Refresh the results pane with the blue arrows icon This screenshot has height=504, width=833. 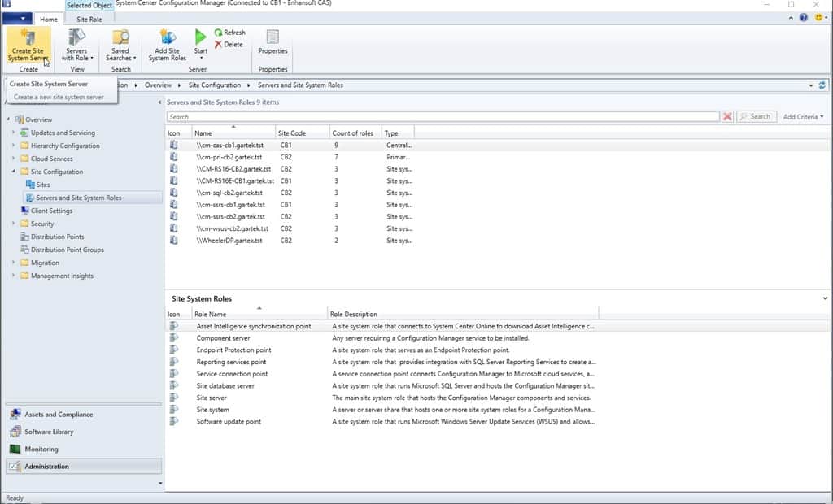coord(822,85)
